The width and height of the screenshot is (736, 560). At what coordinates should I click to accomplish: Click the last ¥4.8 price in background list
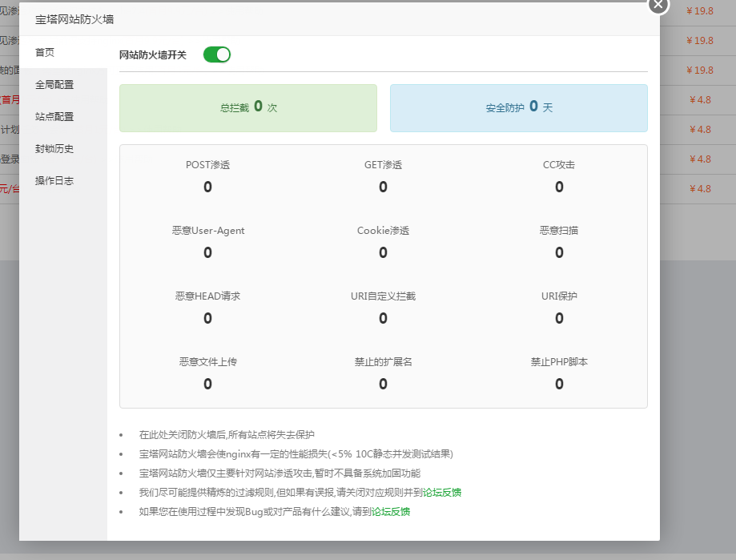pyautogui.click(x=700, y=189)
